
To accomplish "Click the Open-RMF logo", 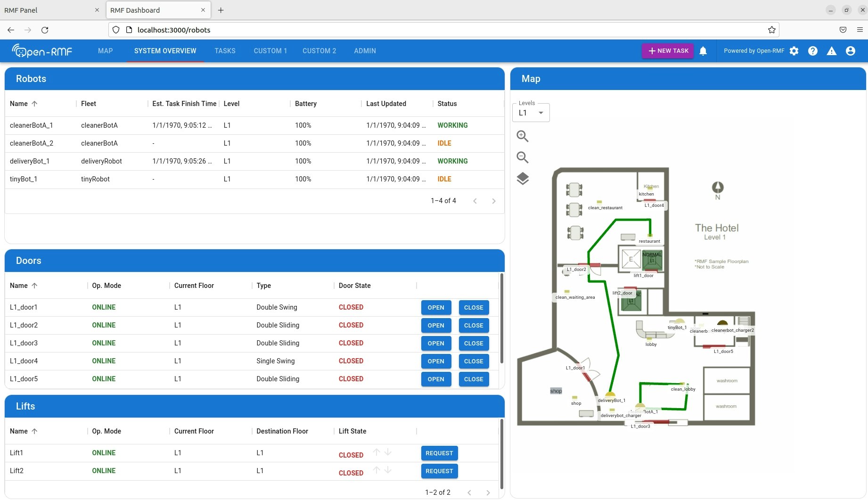I will pos(41,51).
